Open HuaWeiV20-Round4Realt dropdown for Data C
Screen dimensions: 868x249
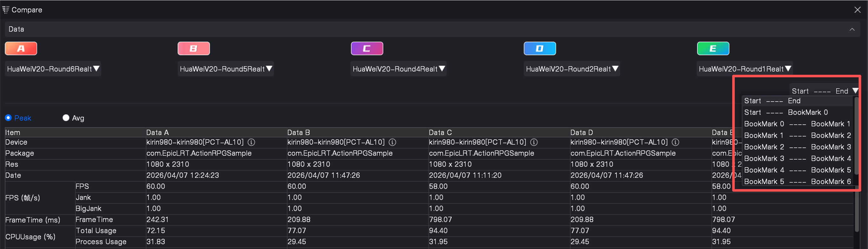398,69
